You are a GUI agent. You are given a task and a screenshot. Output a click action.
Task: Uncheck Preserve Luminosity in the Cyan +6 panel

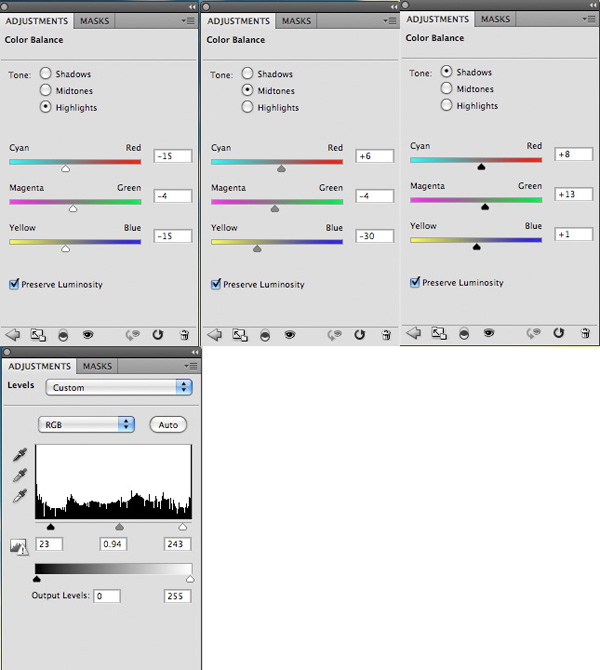click(216, 284)
